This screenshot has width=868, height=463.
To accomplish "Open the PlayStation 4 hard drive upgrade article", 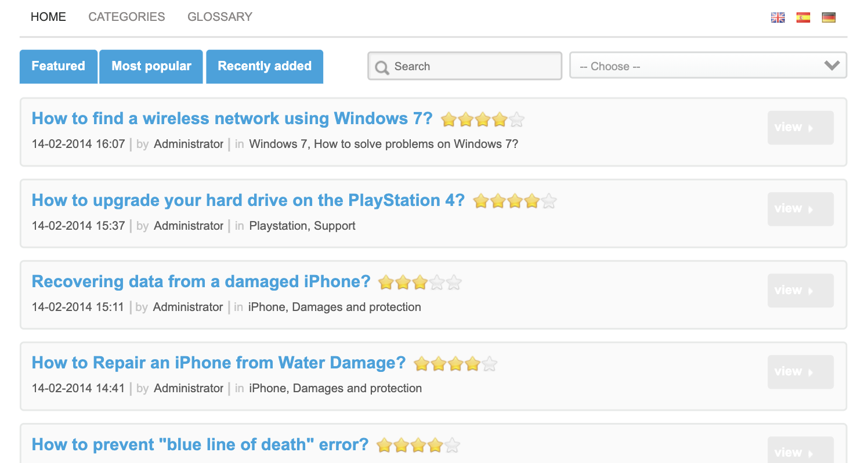I will 248,200.
